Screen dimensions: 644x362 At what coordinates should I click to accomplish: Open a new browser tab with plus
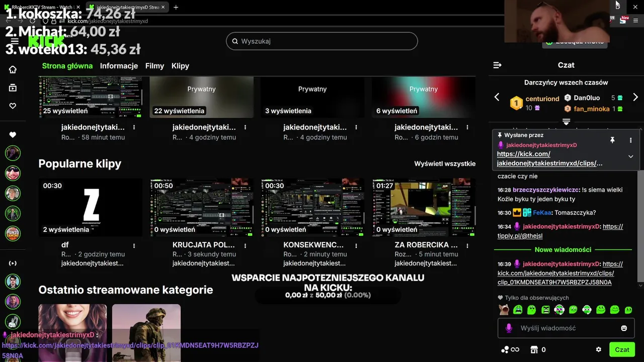click(x=176, y=7)
